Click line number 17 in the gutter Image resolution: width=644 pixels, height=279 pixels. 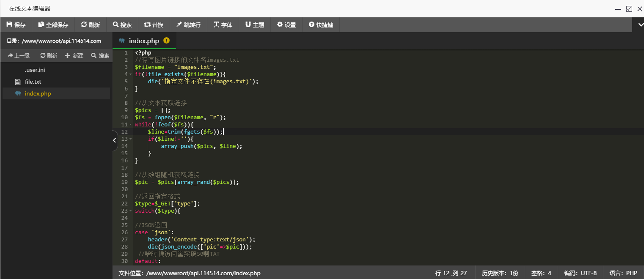[124, 168]
